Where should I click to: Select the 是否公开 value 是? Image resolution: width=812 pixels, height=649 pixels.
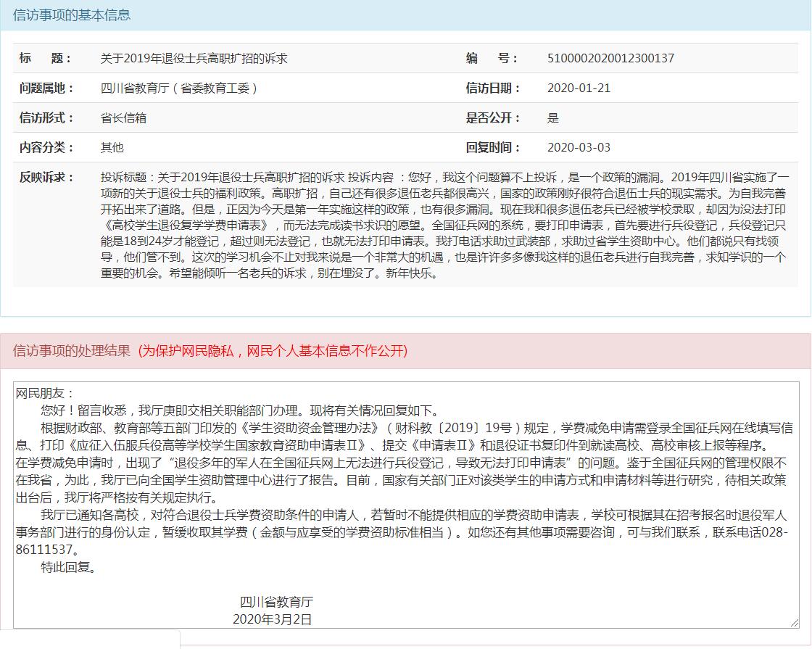point(553,117)
